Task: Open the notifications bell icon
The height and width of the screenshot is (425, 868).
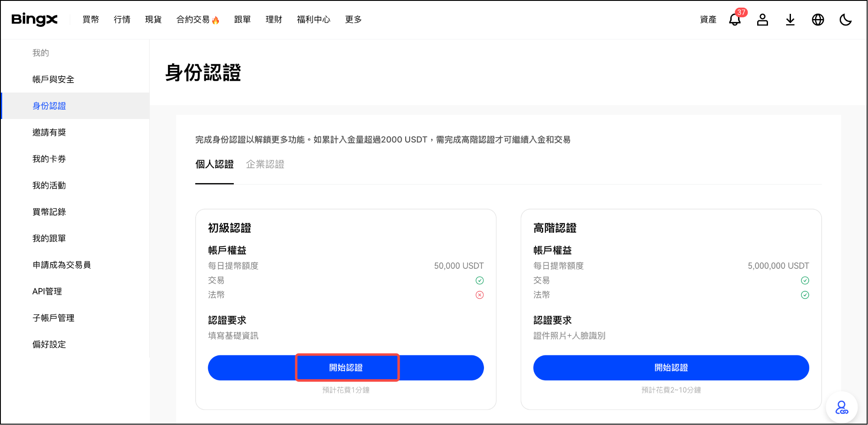Action: [x=735, y=20]
